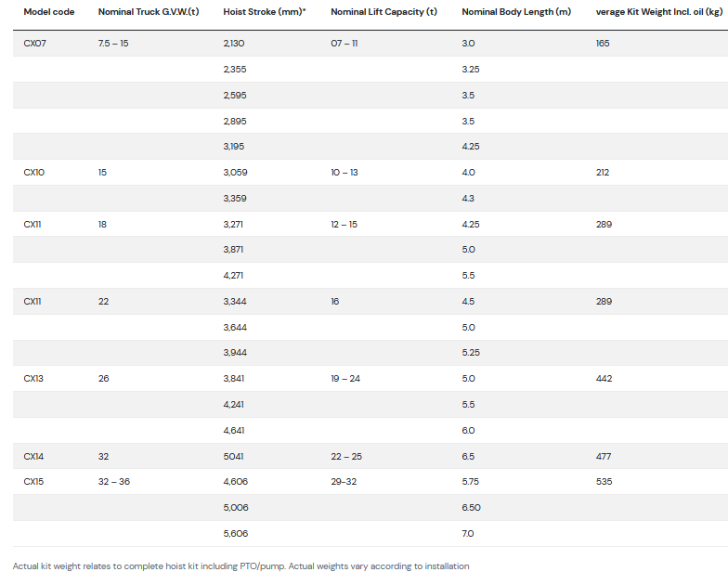This screenshot has width=728, height=572.
Task: Select the Nominal Body Length (m) header
Action: [x=516, y=11]
